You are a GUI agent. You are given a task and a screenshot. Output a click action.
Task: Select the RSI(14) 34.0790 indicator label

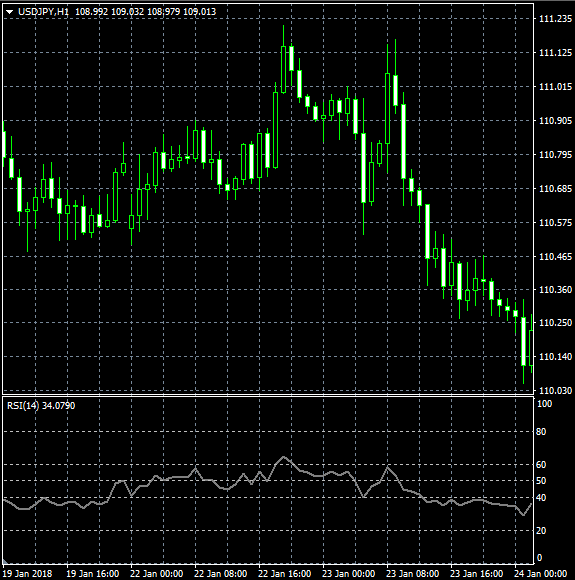41,406
